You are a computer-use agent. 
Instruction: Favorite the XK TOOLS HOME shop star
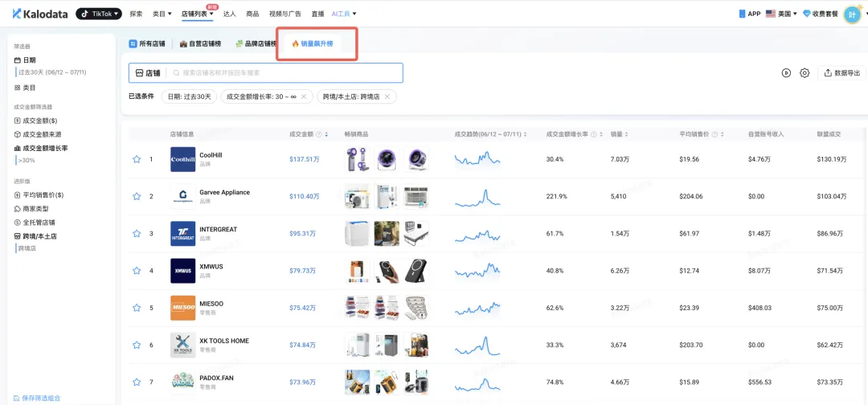click(137, 345)
